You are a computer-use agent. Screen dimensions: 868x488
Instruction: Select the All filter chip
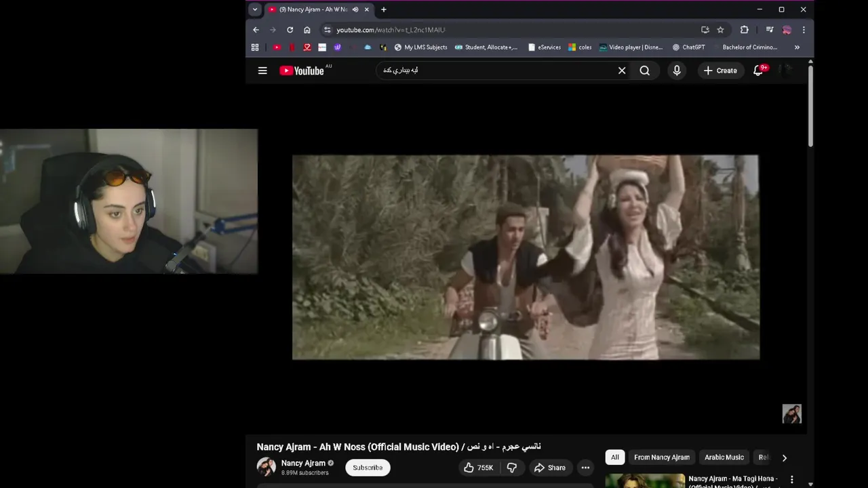click(x=615, y=457)
